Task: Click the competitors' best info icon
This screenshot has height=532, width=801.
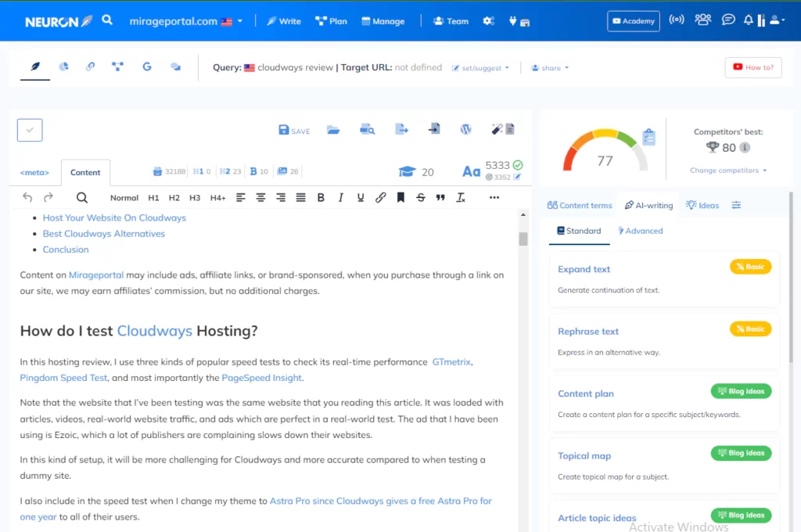Action: coord(745,148)
